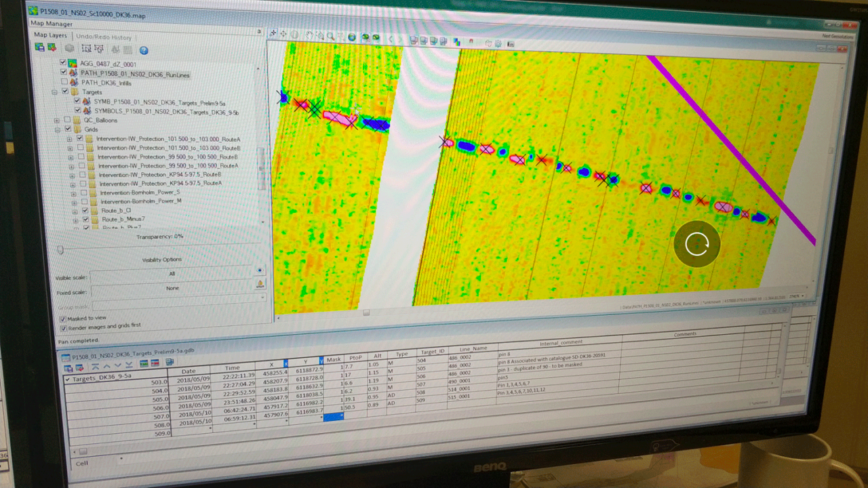Click the previous view left arrow in map toolbar

pyautogui.click(x=391, y=39)
